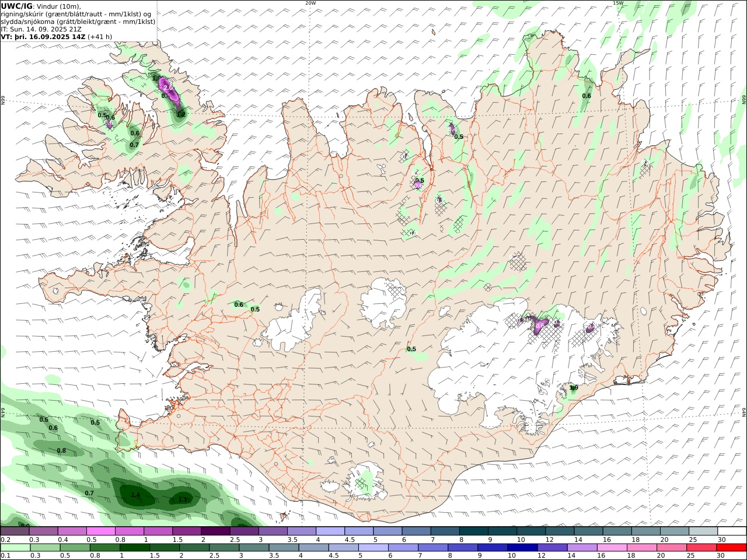Select the medium green 0.5–0.8 lower legend swatch
The image size is (747, 560).
point(75,548)
